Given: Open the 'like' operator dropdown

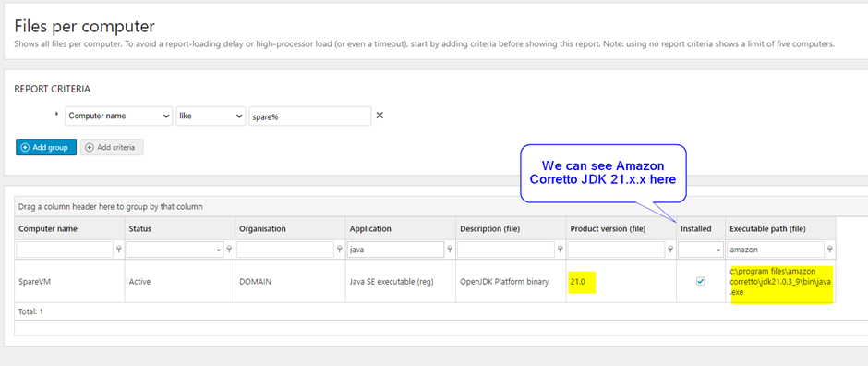Looking at the screenshot, I should click(211, 116).
